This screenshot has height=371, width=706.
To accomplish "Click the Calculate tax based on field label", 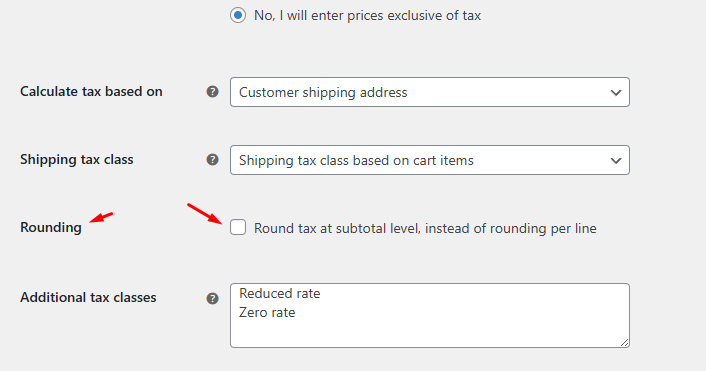I will [x=91, y=91].
